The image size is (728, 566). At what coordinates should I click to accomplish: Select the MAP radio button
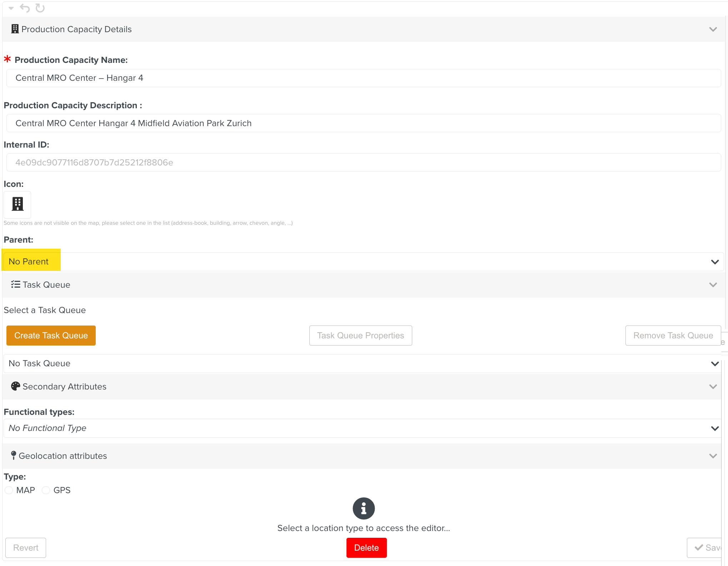coord(9,490)
